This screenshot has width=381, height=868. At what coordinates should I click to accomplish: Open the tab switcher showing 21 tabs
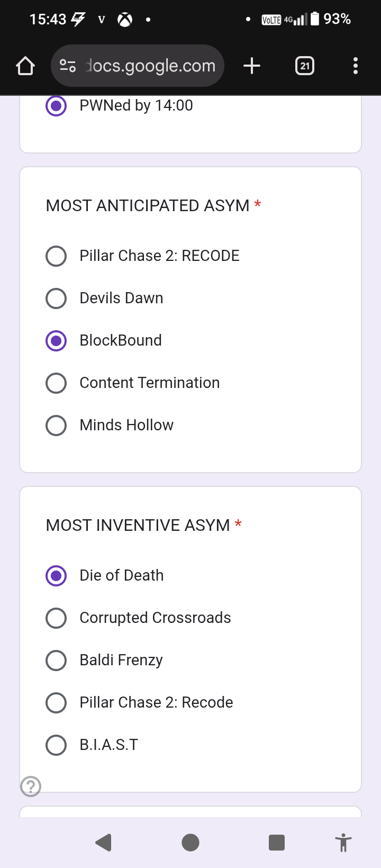click(x=305, y=66)
